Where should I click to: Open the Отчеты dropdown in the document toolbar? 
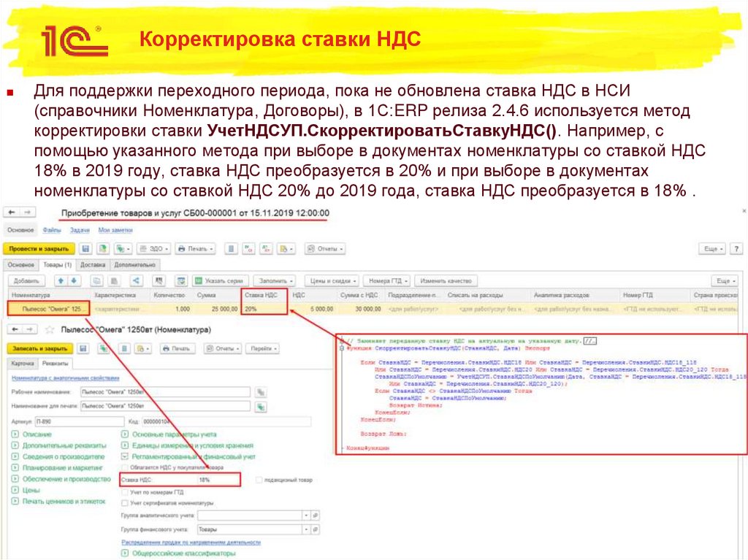tap(325, 248)
